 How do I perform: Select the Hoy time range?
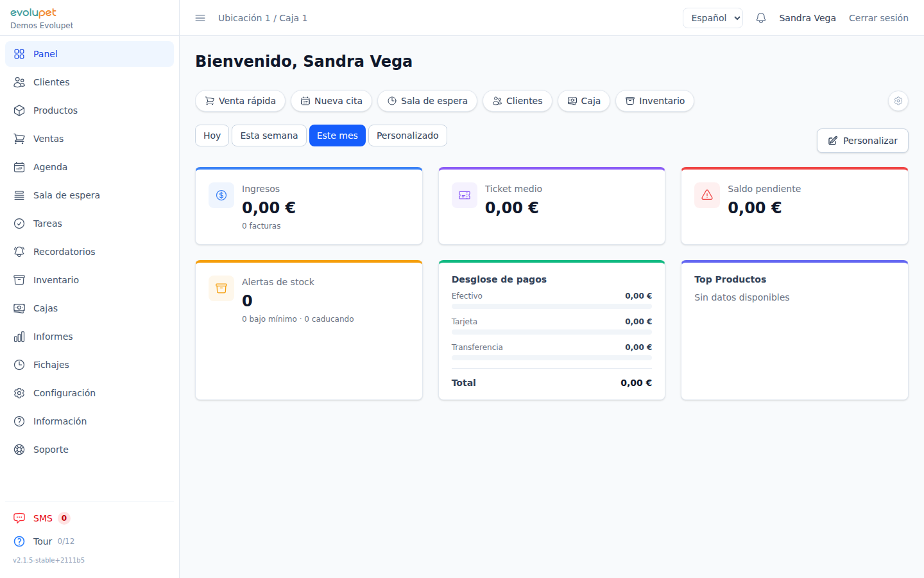pyautogui.click(x=212, y=136)
